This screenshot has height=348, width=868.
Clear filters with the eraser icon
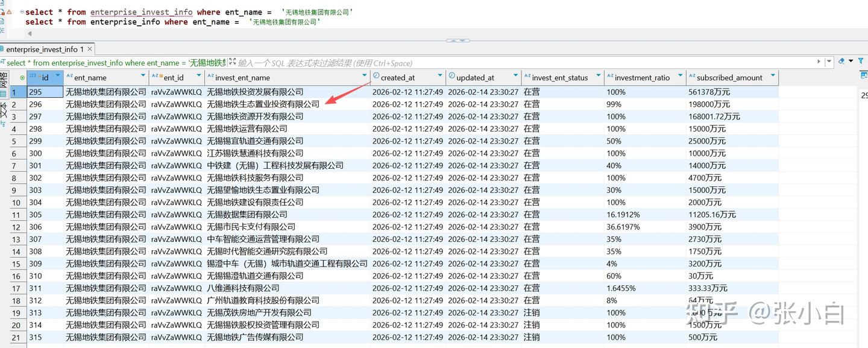pos(842,62)
